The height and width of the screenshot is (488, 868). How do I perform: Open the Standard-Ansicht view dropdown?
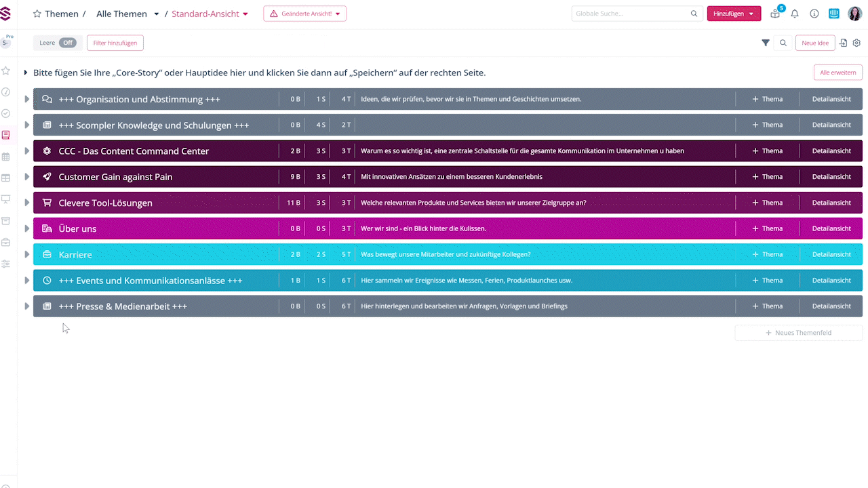point(210,14)
